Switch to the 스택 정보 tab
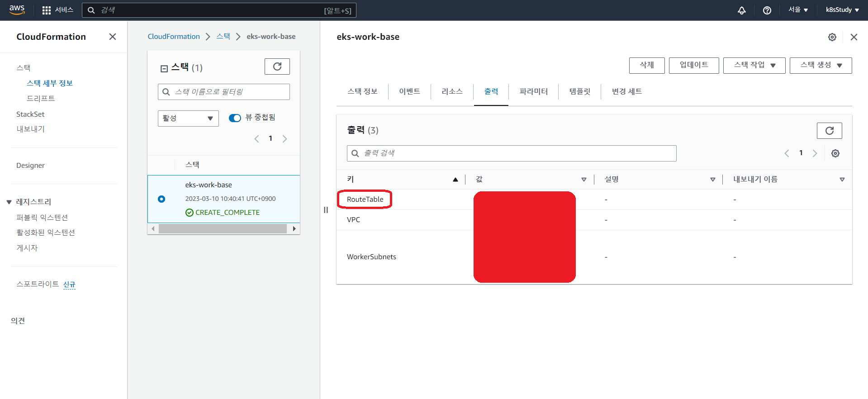This screenshot has width=868, height=399. pyautogui.click(x=362, y=91)
